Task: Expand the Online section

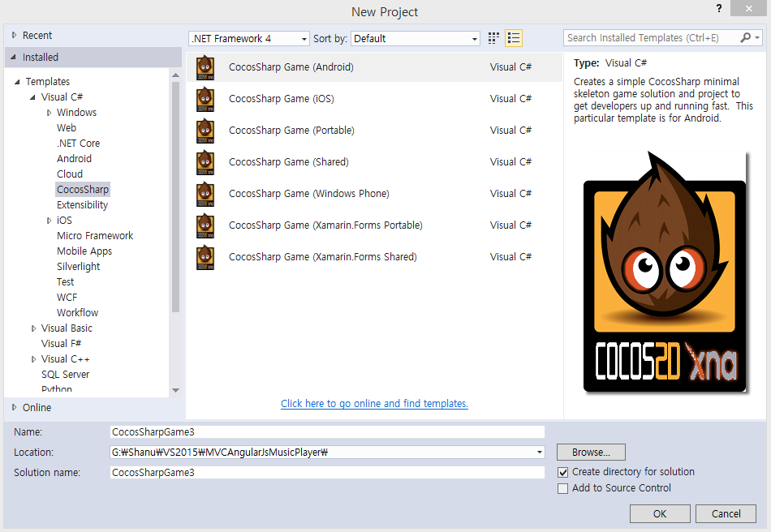Action: (15, 407)
